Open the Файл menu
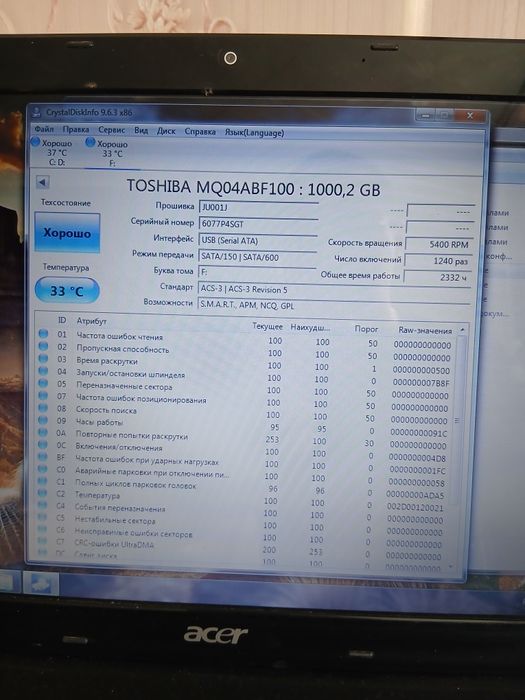This screenshot has width=525, height=700. pyautogui.click(x=44, y=129)
